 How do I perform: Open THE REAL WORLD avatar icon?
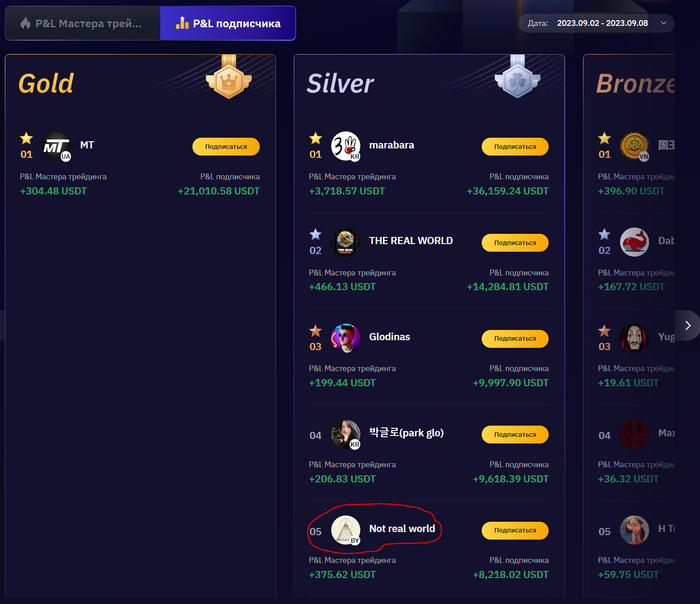(346, 242)
